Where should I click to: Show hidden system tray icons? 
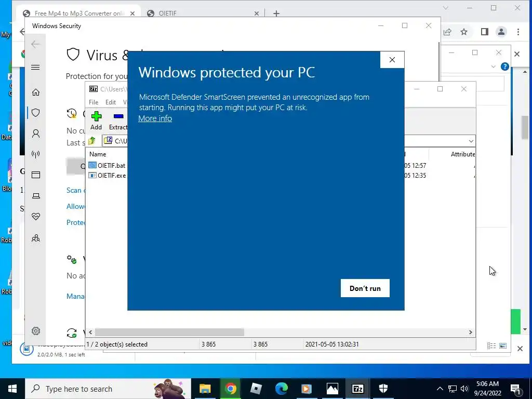coord(440,389)
